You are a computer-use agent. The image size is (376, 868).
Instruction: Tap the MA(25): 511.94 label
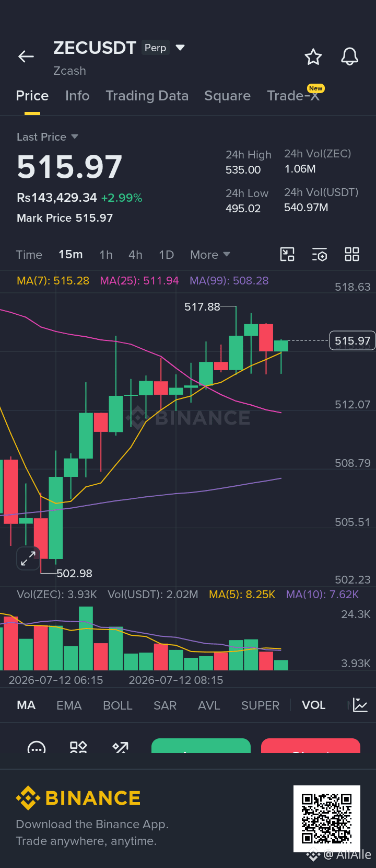pos(139,281)
